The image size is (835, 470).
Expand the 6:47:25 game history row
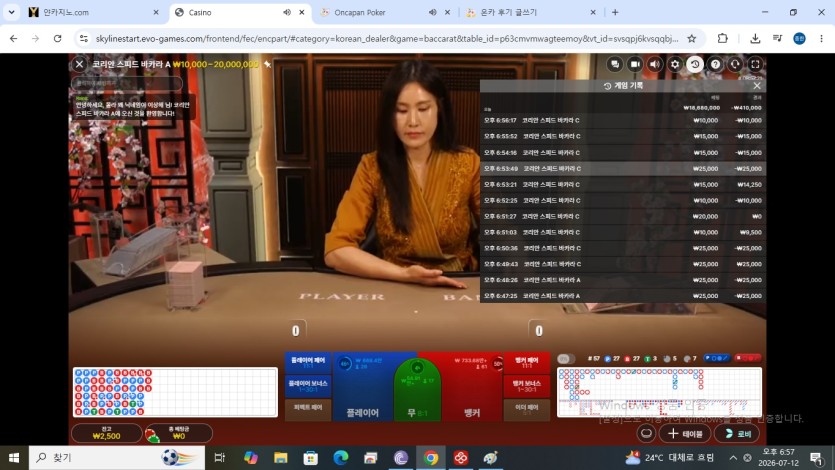point(623,296)
